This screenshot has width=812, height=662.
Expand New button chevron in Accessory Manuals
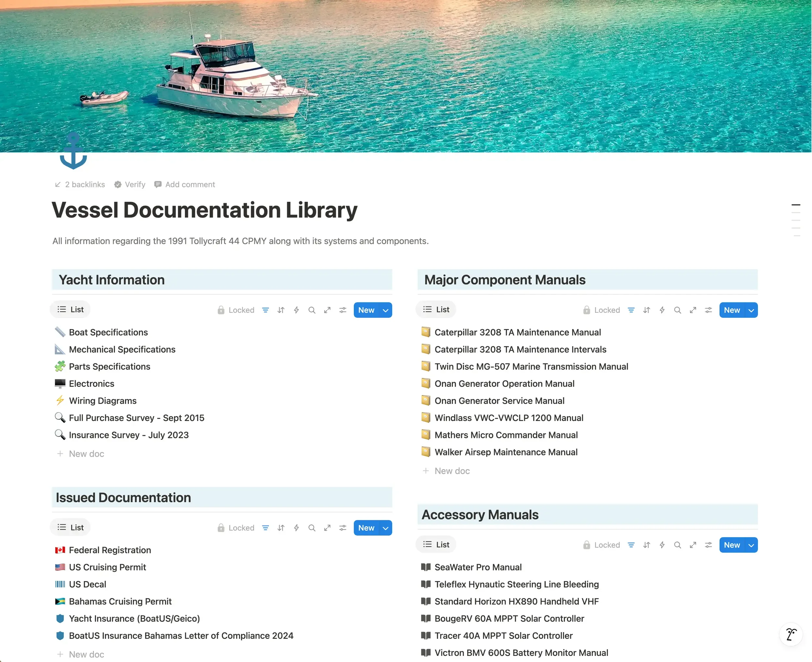(751, 545)
